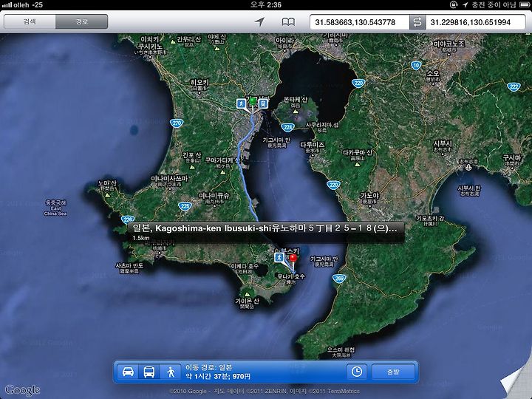Tap the 출발 start button
The height and width of the screenshot is (399, 532).
[393, 372]
